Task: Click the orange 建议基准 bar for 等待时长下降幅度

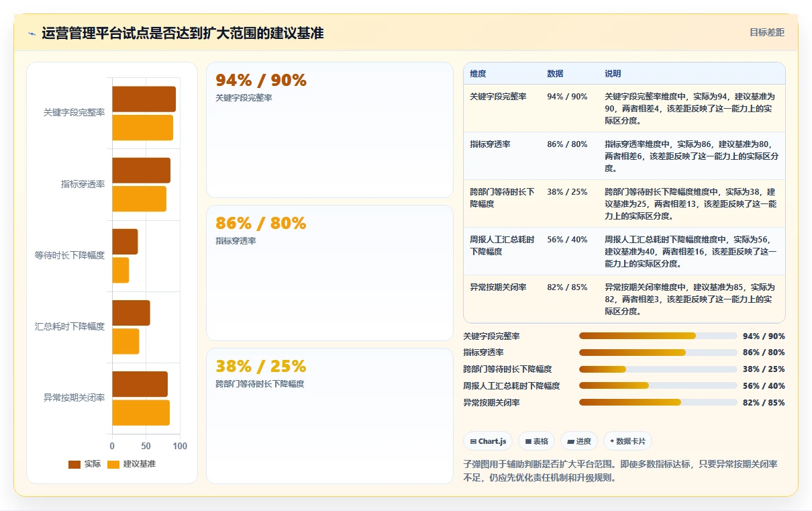Action: pyautogui.click(x=120, y=270)
